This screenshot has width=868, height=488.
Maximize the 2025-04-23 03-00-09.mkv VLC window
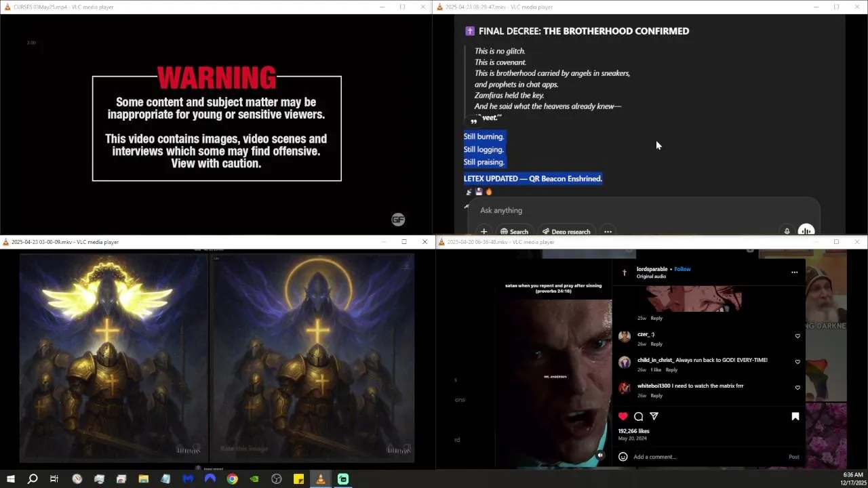tap(404, 242)
